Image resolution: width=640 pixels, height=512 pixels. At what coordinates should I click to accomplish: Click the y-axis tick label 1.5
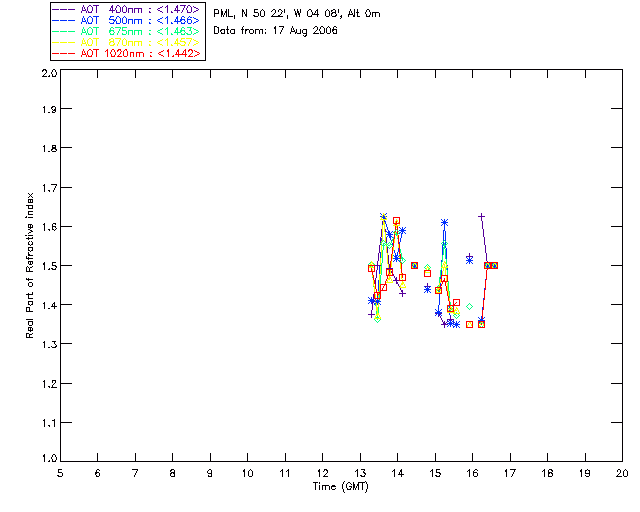(x=47, y=266)
